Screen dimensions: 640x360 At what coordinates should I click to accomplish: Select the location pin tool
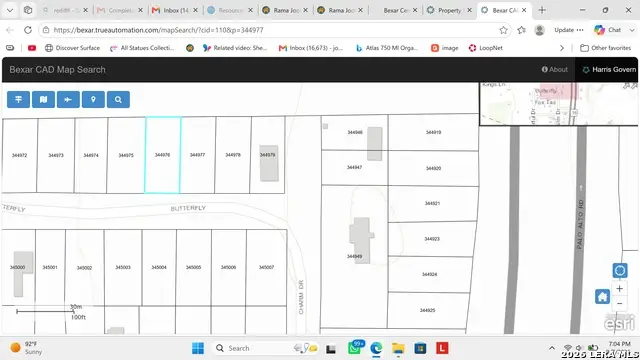[x=93, y=99]
